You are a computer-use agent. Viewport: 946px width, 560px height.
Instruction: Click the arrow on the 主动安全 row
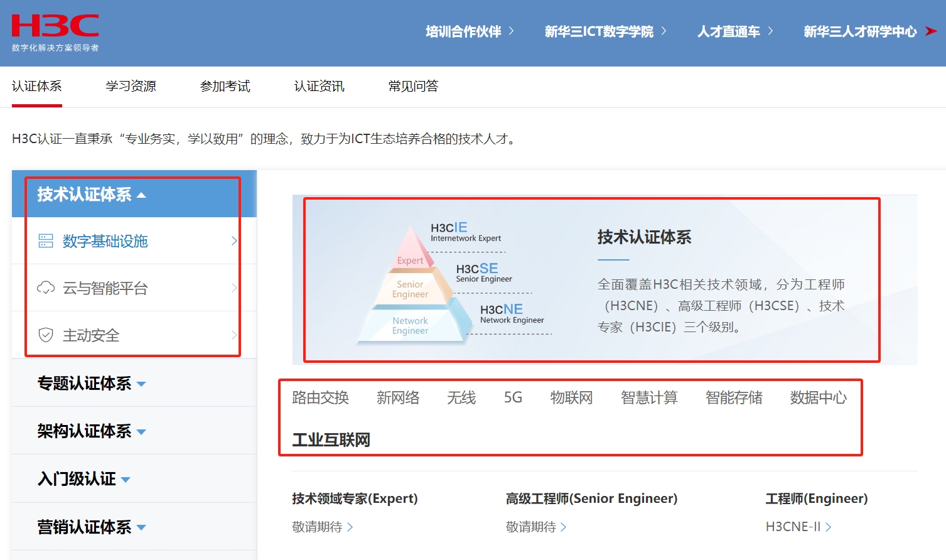coord(234,335)
